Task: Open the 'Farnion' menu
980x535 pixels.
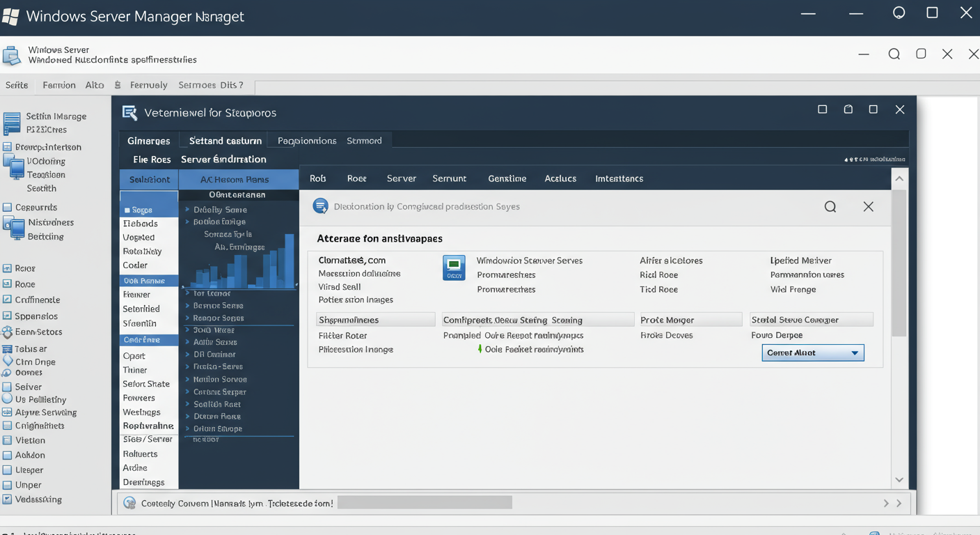Action: pyautogui.click(x=59, y=85)
